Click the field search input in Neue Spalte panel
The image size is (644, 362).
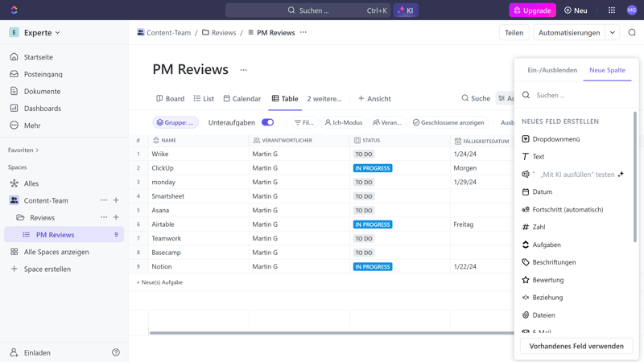580,95
